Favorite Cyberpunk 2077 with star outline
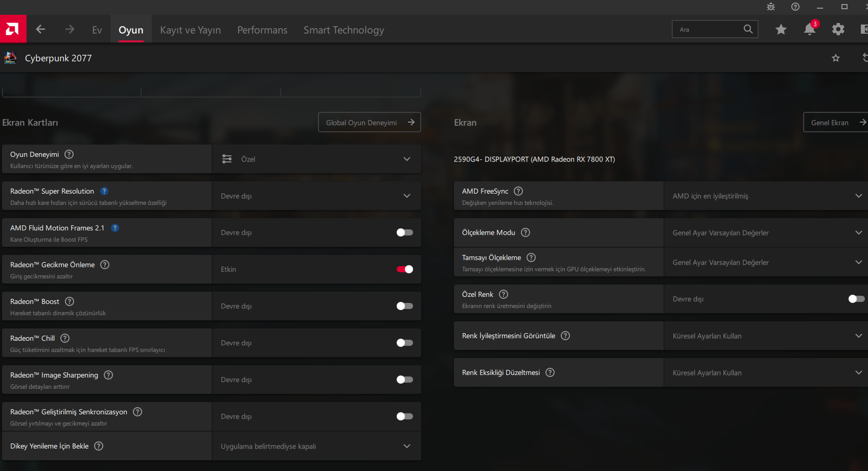Viewport: 868px width, 471px height. pyautogui.click(x=836, y=58)
